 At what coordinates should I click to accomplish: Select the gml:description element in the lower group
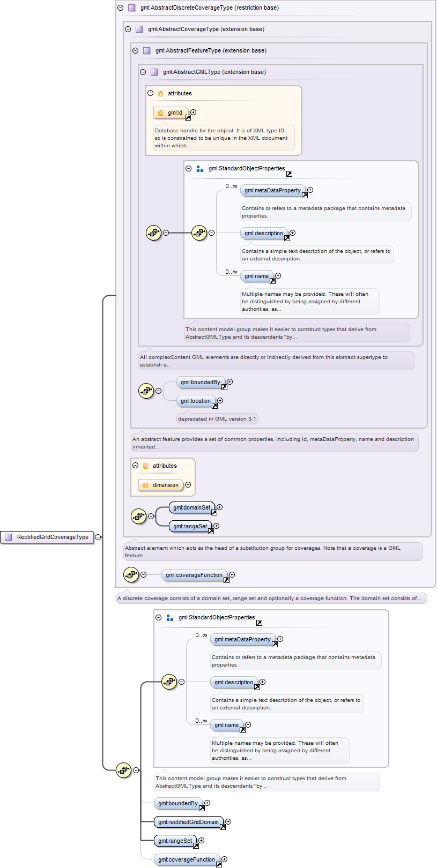point(234,682)
